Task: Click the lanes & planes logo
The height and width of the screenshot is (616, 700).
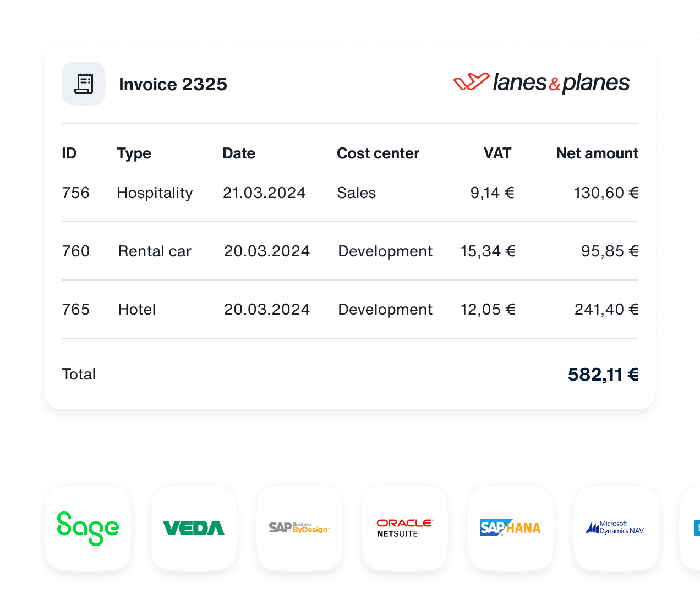Action: pos(542,82)
